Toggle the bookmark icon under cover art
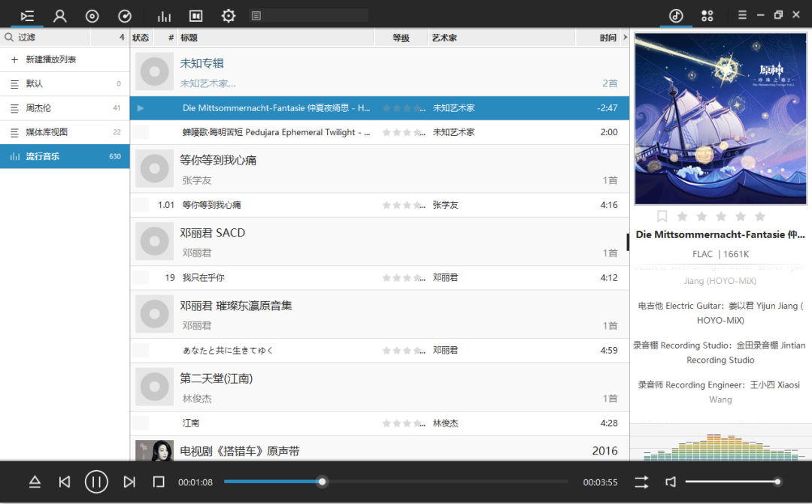The width and height of the screenshot is (812, 504). (662, 216)
